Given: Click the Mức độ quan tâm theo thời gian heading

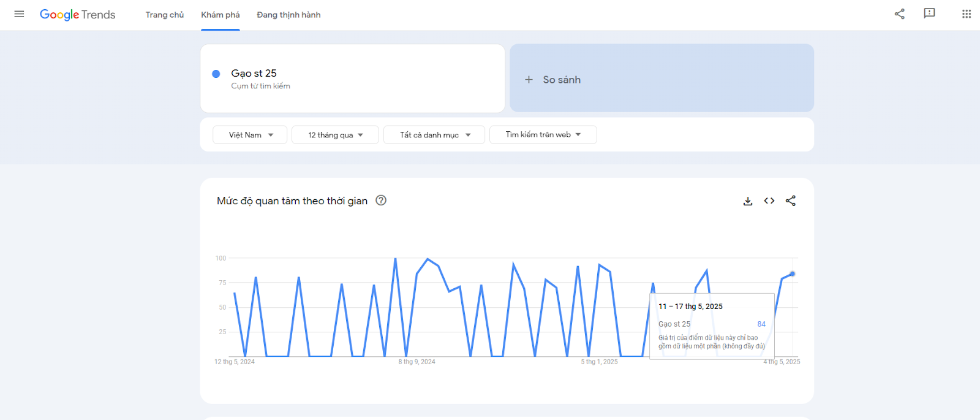Looking at the screenshot, I should (292, 201).
